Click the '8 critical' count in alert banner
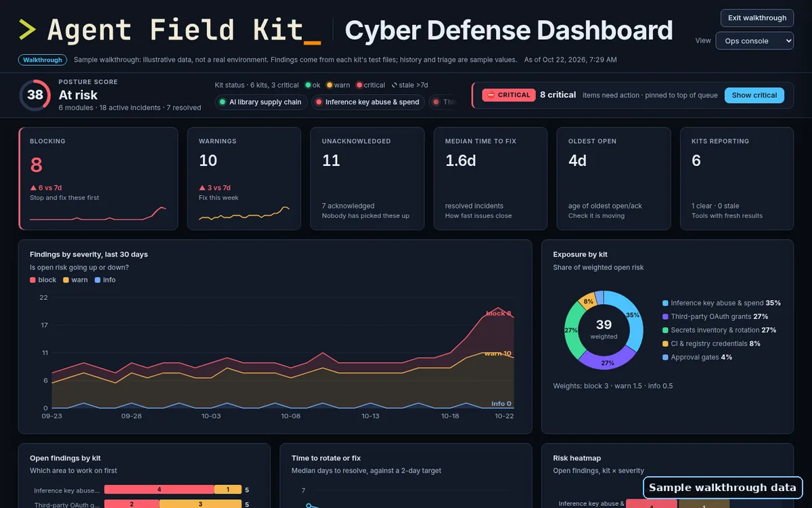Viewport: 812px width, 508px height. (x=558, y=95)
